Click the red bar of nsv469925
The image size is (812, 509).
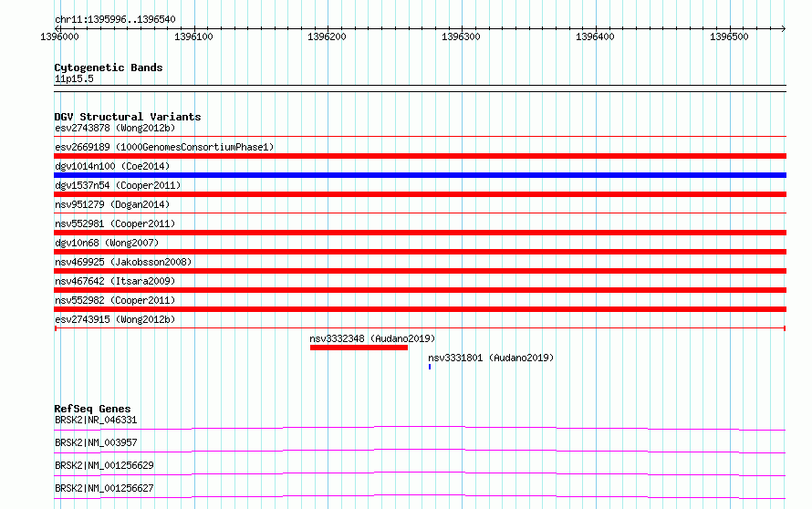(x=420, y=271)
